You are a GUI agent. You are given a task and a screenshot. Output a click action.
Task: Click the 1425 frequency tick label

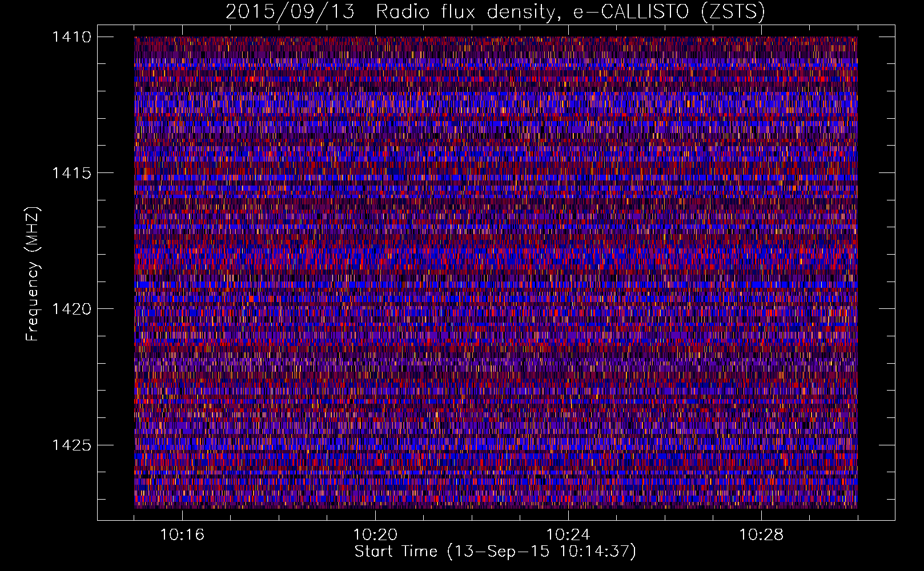(x=71, y=445)
